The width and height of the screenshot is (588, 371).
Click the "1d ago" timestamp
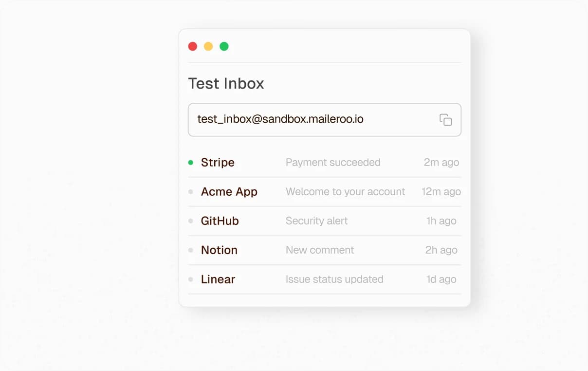pyautogui.click(x=441, y=279)
